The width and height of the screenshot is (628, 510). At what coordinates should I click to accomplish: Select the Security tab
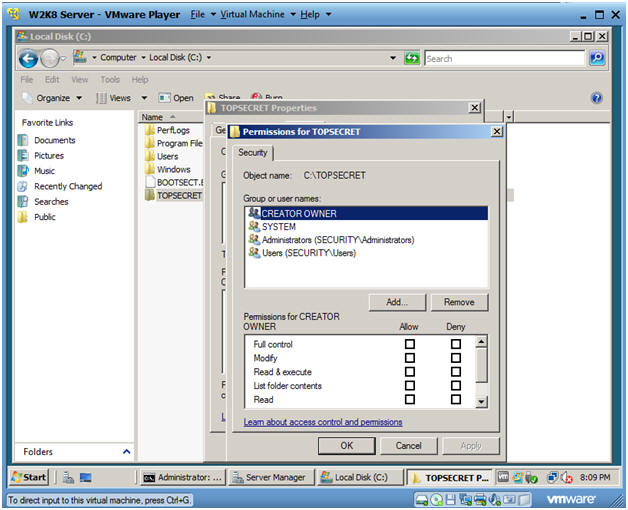253,153
